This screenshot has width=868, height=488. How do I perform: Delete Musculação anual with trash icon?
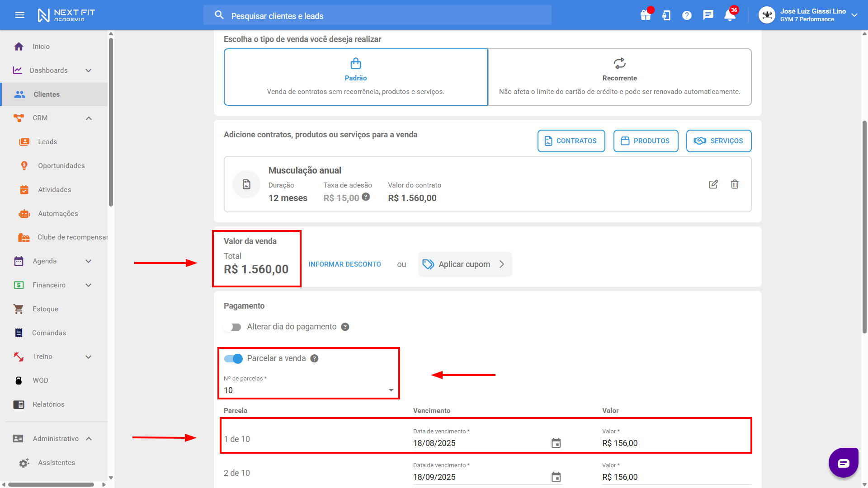735,184
